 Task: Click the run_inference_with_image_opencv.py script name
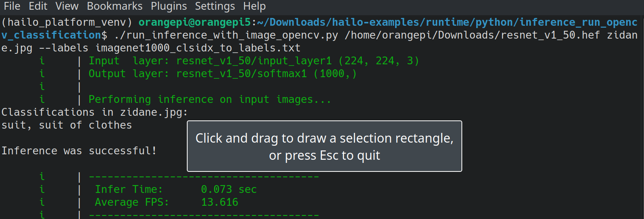[x=226, y=35]
